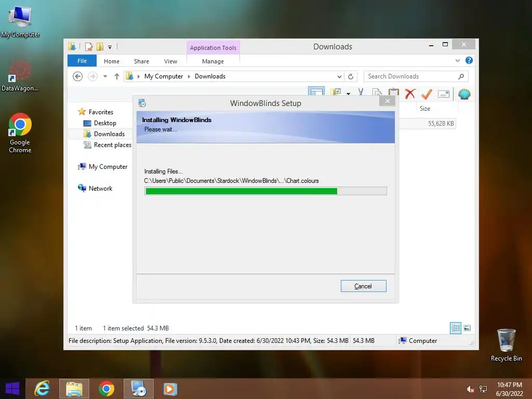Image resolution: width=532 pixels, height=399 pixels.
Task: Click the search magnifier icon
Action: point(461,77)
